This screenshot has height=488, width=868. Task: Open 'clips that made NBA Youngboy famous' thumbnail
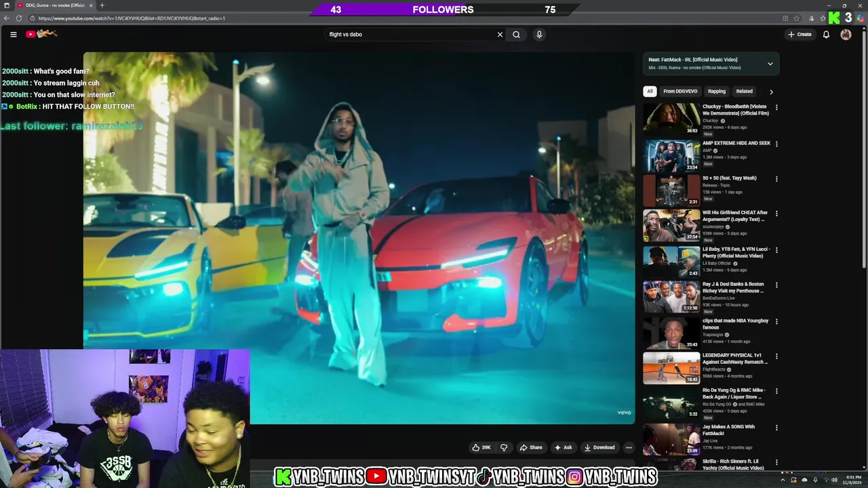(x=671, y=333)
